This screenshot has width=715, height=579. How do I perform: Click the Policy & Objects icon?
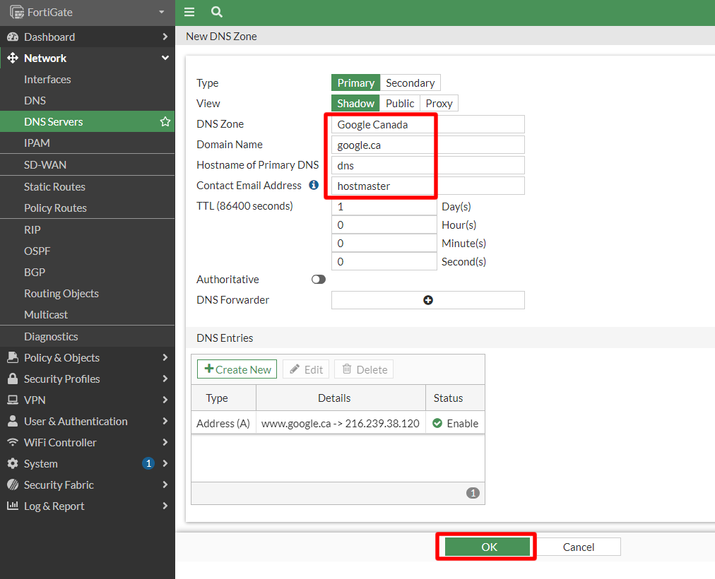(x=13, y=357)
